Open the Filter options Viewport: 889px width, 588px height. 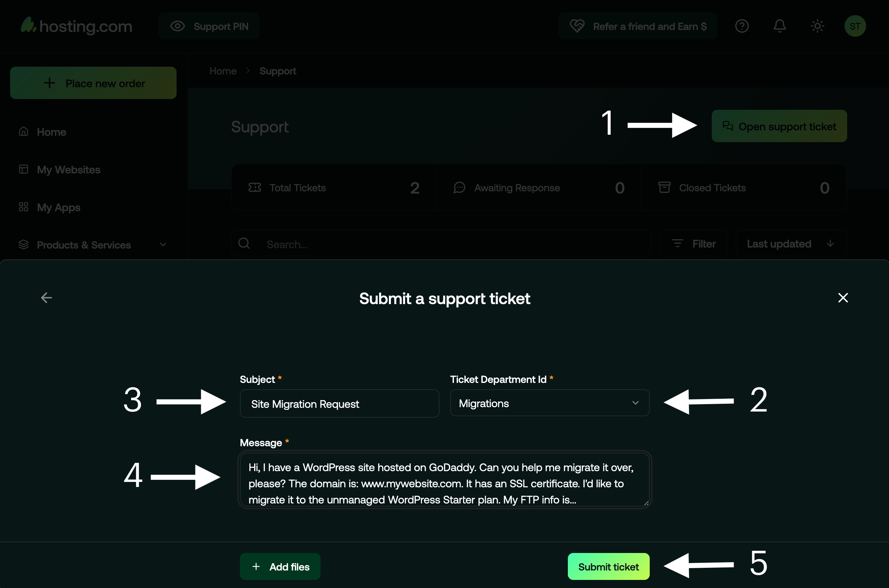point(694,244)
